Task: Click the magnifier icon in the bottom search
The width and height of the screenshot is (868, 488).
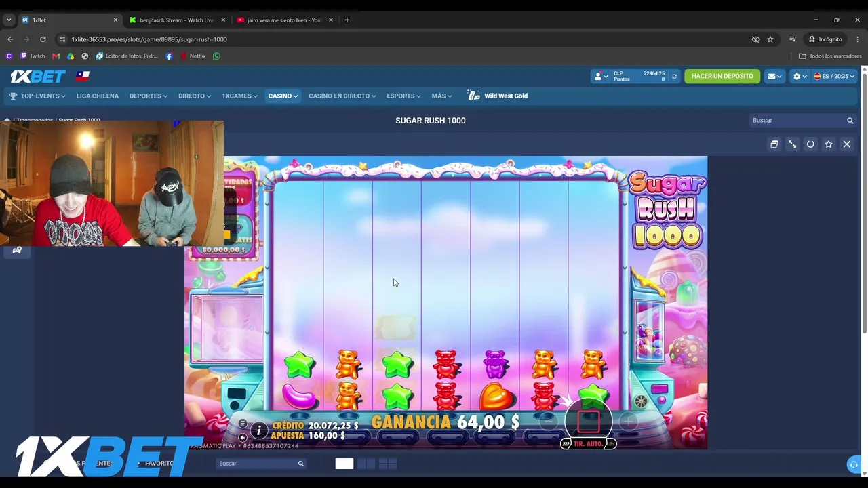Action: [301, 464]
